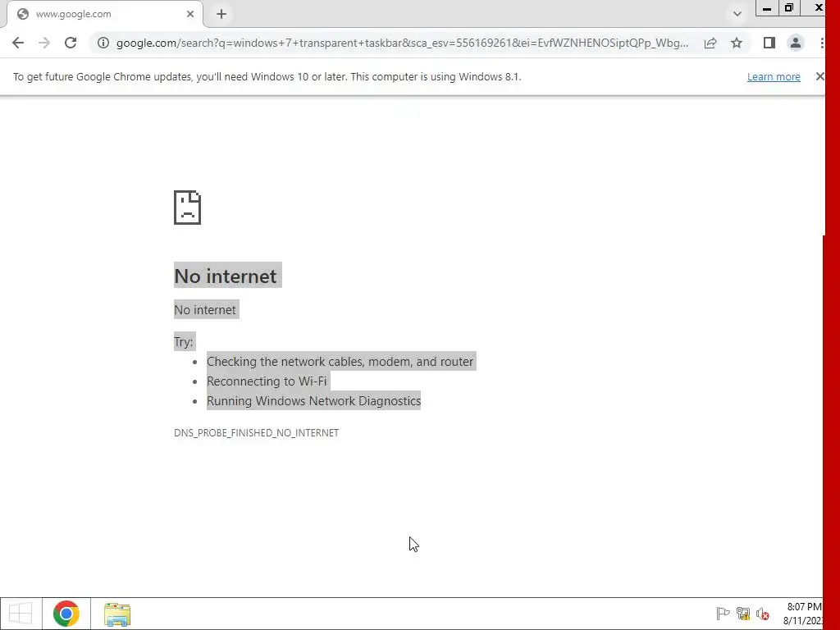Click 'Running Windows Network Diagnostics'
Screen dimensions: 840x630
(x=314, y=401)
